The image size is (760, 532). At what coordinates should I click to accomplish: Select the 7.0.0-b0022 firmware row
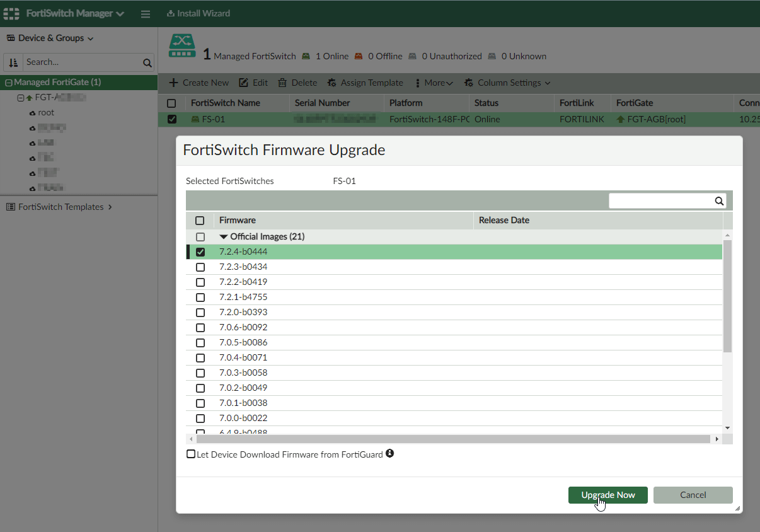tap(454, 418)
